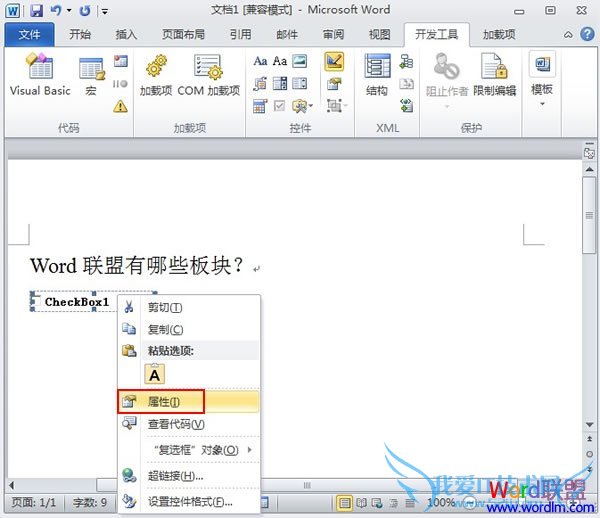Select Full Screen Reading view
600x518 pixels.
pos(361,503)
